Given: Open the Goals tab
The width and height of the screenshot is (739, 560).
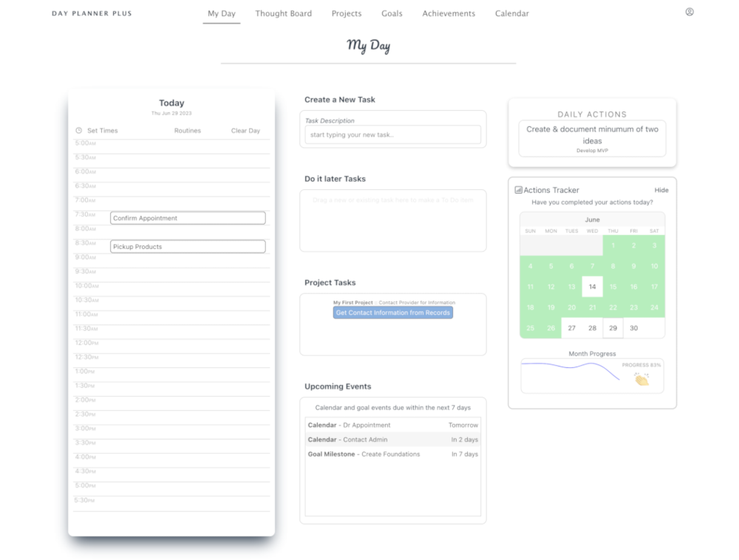Looking at the screenshot, I should tap(392, 13).
